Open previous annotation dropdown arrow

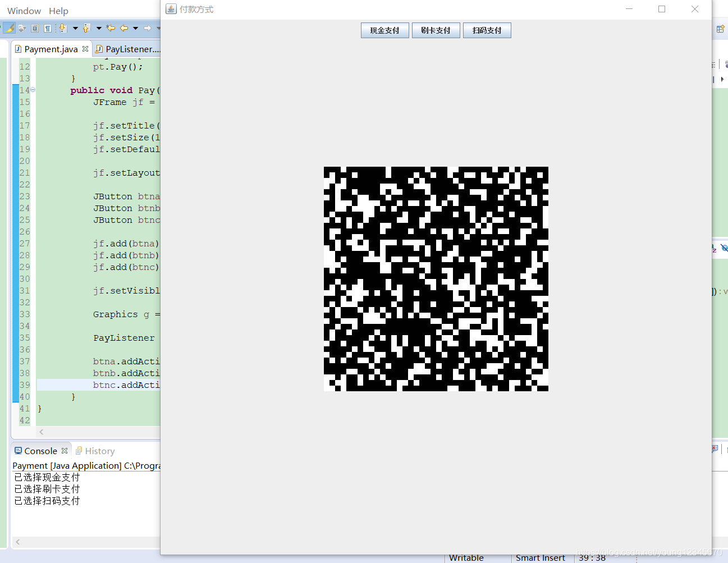point(99,28)
